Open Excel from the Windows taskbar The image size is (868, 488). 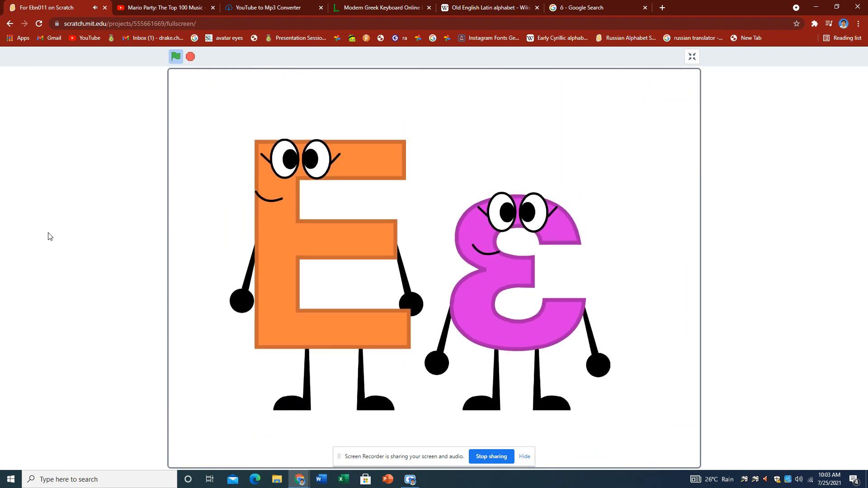pyautogui.click(x=343, y=479)
